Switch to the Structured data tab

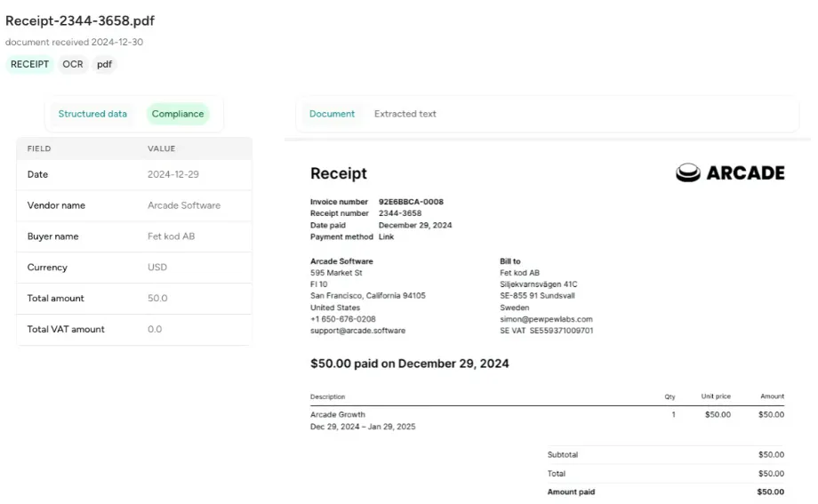pos(92,114)
